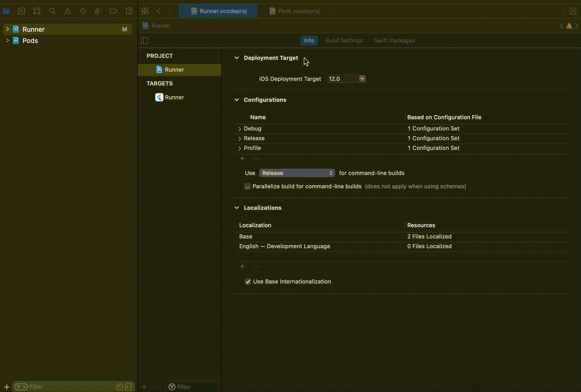Hide the project and targets list sidebar
This screenshot has height=392, width=581.
[144, 41]
